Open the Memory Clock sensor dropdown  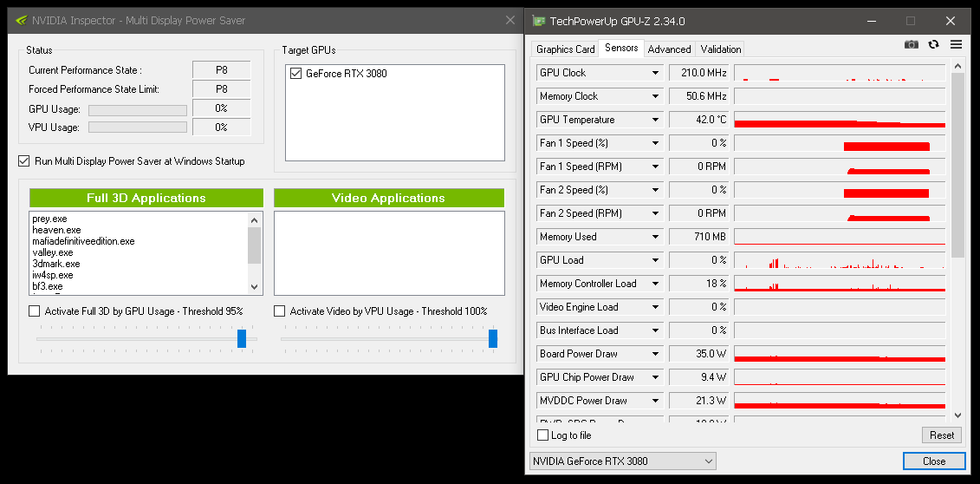(655, 96)
